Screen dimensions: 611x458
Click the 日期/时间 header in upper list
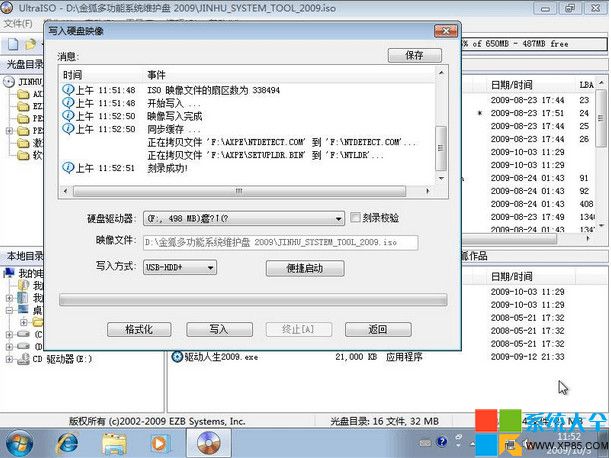(512, 85)
